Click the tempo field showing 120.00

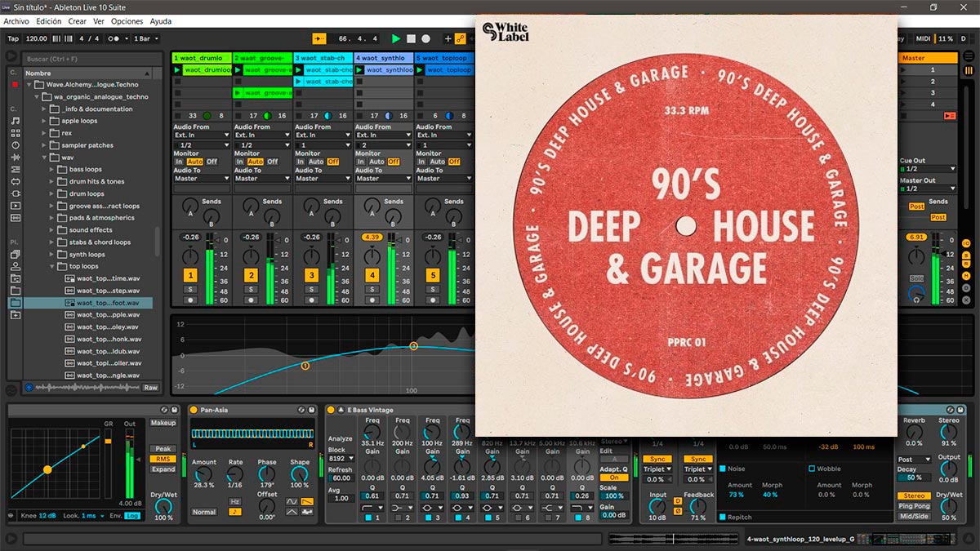[x=37, y=38]
